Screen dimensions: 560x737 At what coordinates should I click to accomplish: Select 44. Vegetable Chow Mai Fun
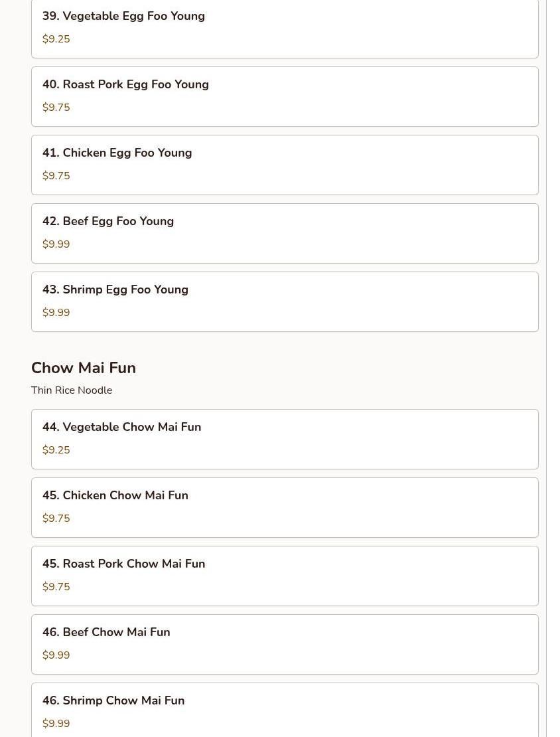[x=121, y=427]
